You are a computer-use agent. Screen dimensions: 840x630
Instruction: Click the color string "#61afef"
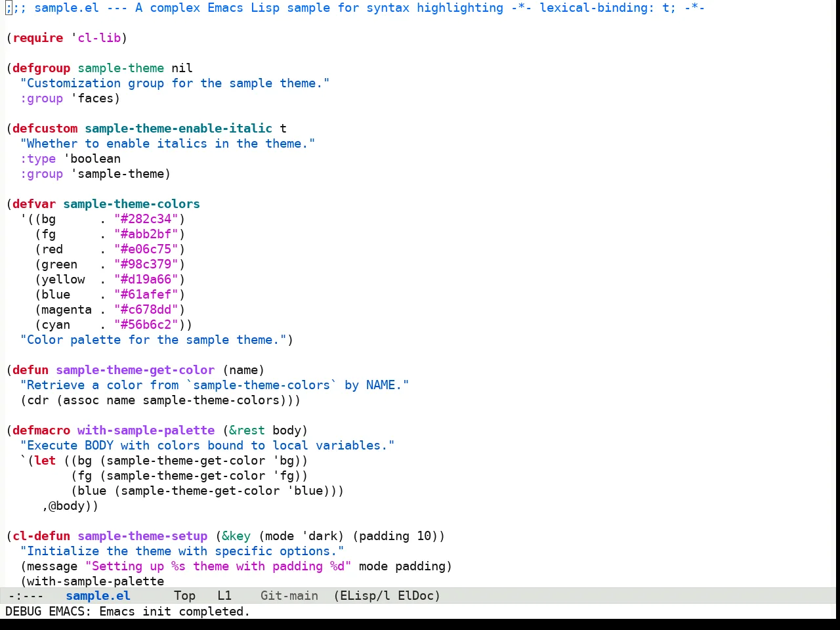(146, 294)
